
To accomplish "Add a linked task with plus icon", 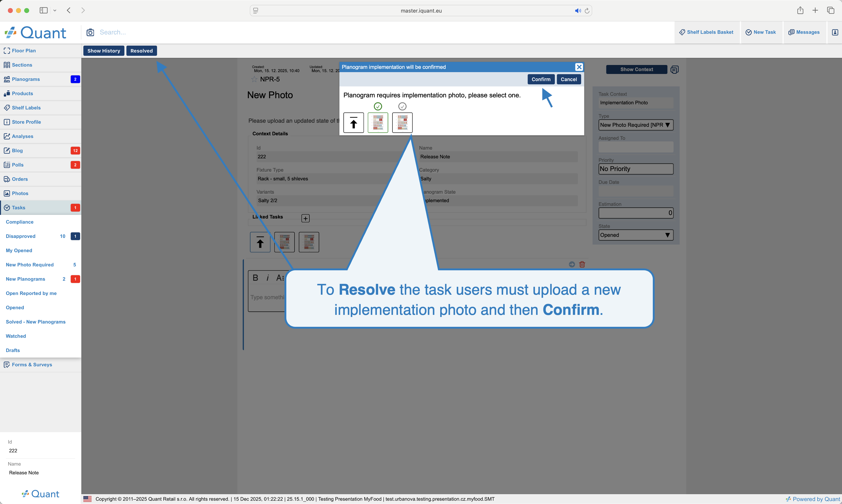I will click(305, 218).
